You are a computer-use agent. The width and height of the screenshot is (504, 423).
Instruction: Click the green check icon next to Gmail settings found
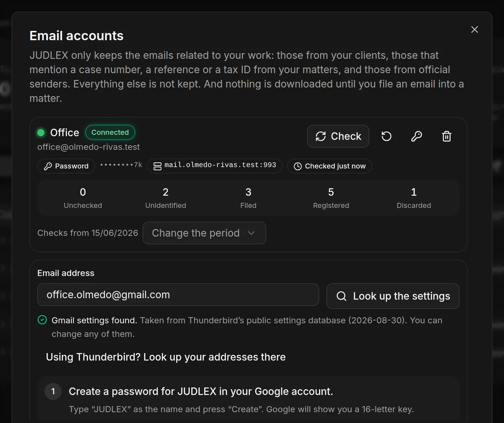tap(42, 320)
